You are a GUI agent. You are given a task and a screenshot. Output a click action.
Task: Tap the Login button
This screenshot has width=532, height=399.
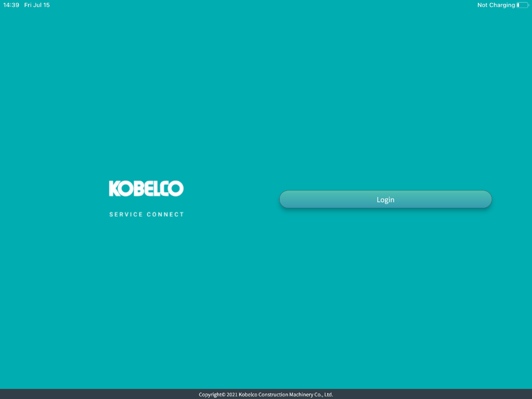(385, 199)
